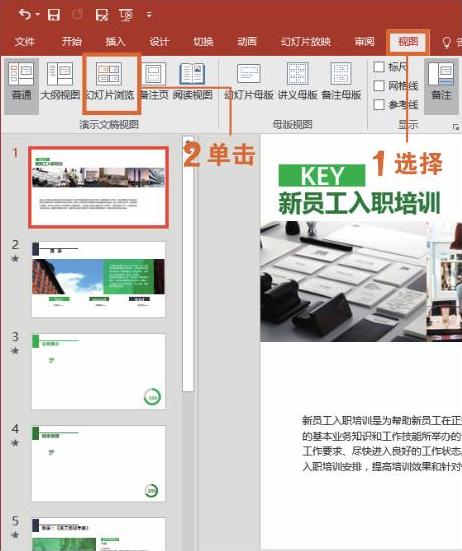Open Customize Quick Access Toolbar dropdown
Screen dimensions: 462x551
149,15
